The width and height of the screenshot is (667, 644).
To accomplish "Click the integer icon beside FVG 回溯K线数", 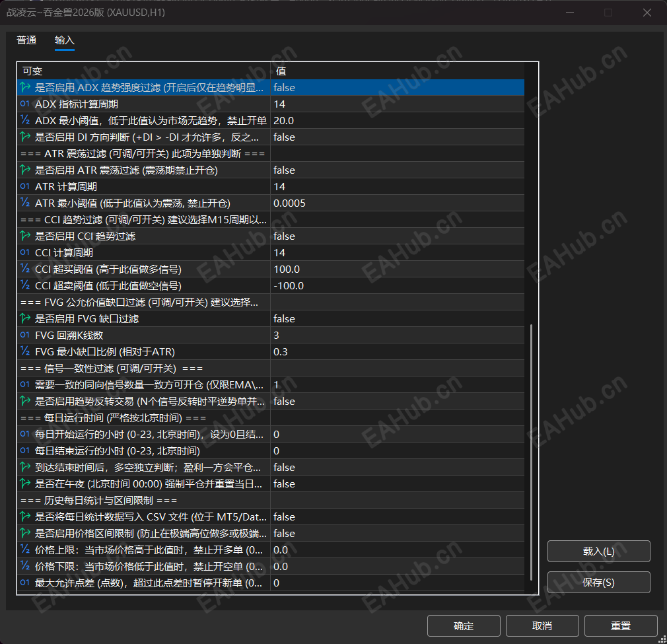I will [25, 335].
